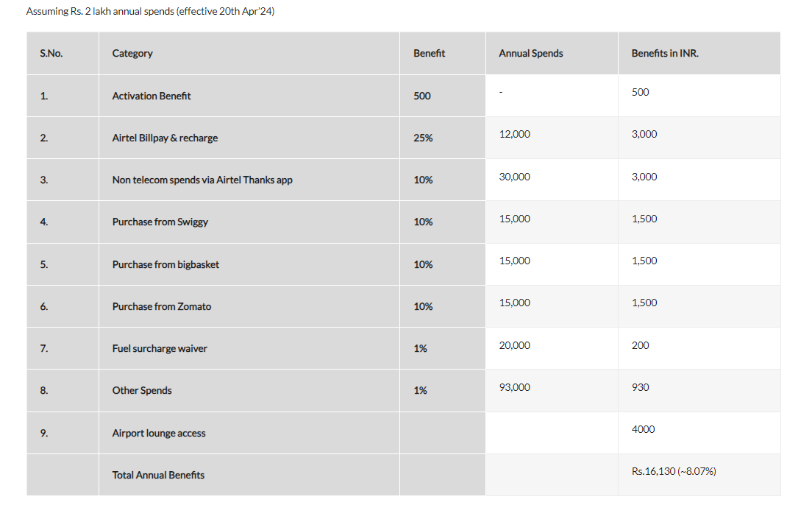Click Airtel Billpay & recharge cell
Viewport: 812px width, 505px height.
click(165, 138)
